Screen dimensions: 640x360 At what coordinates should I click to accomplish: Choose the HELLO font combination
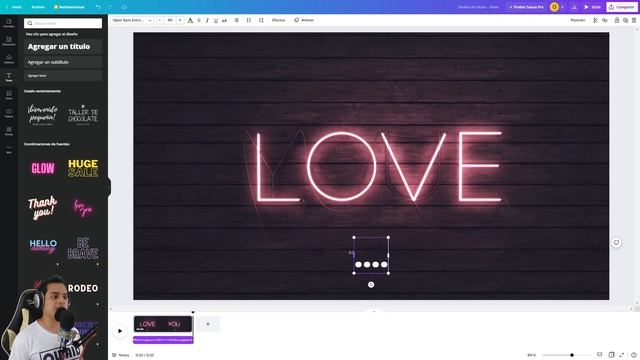point(43,247)
